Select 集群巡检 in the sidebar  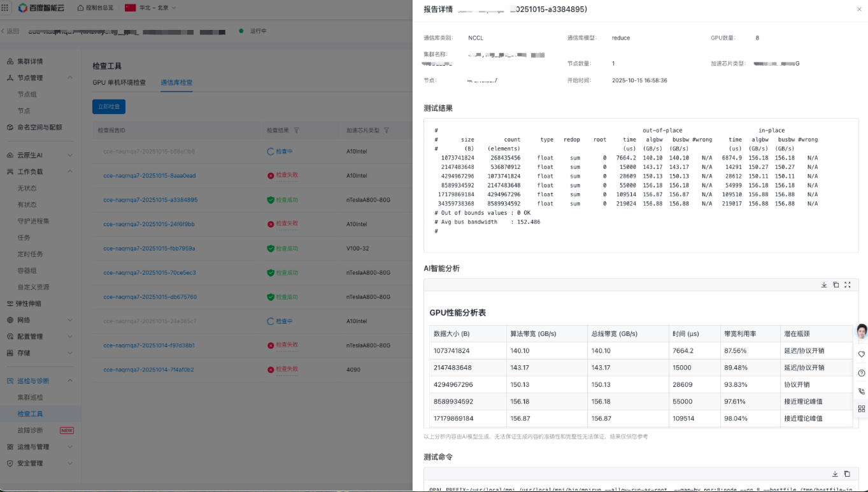click(x=31, y=397)
